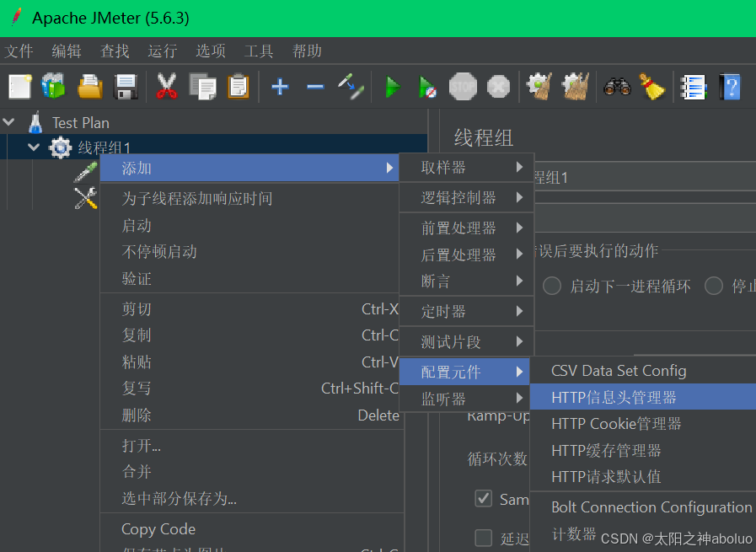Click the Toggle enable/disable icon
Viewport: 756px width, 552px height.
tap(351, 86)
